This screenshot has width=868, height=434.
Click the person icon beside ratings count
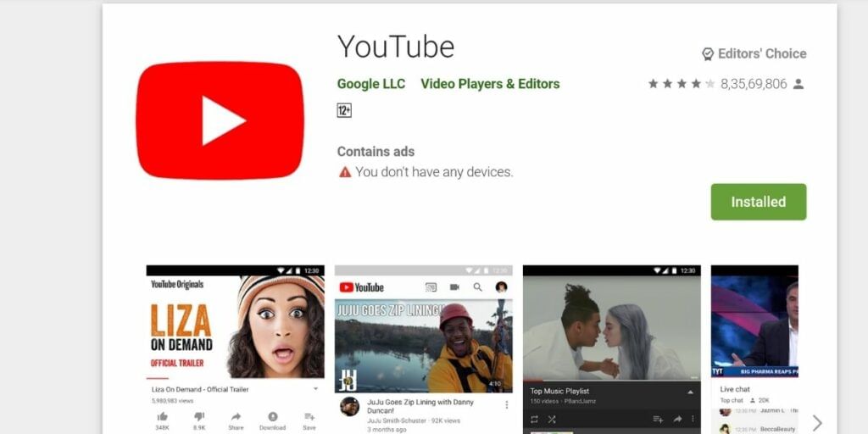tap(798, 84)
